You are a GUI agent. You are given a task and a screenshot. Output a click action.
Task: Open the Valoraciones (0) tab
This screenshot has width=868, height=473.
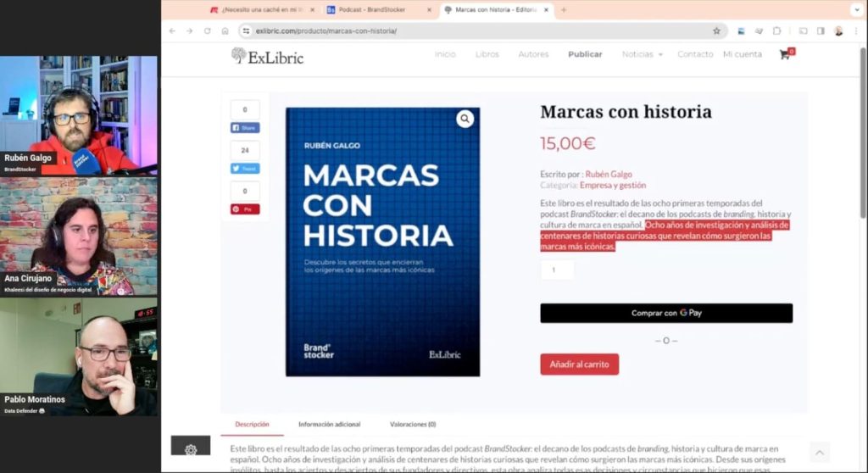[x=413, y=425]
